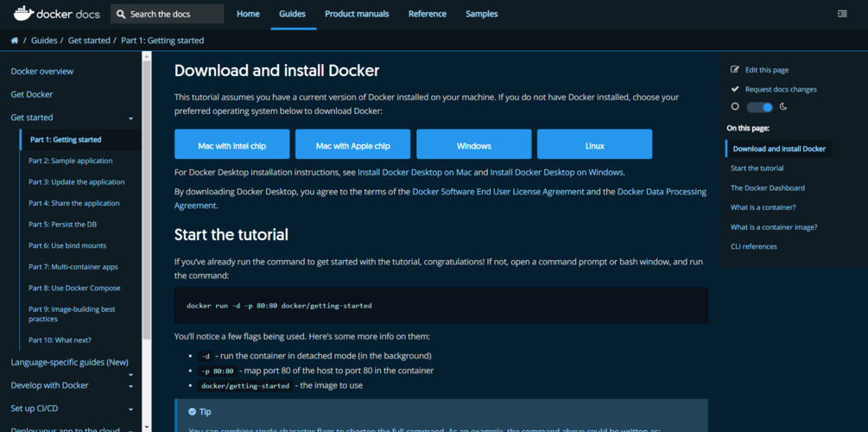Click the sun light-mode icon
The image size is (868, 432).
735,107
